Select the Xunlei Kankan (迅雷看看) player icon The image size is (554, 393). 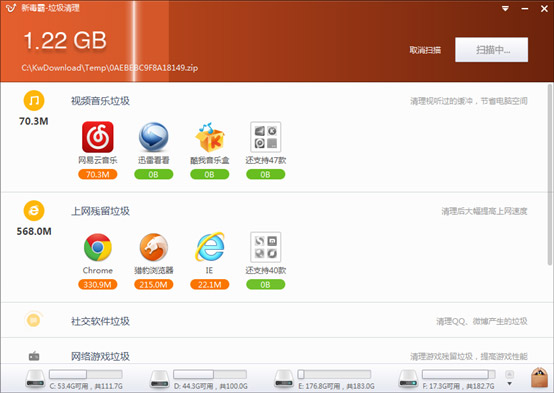[x=153, y=137]
